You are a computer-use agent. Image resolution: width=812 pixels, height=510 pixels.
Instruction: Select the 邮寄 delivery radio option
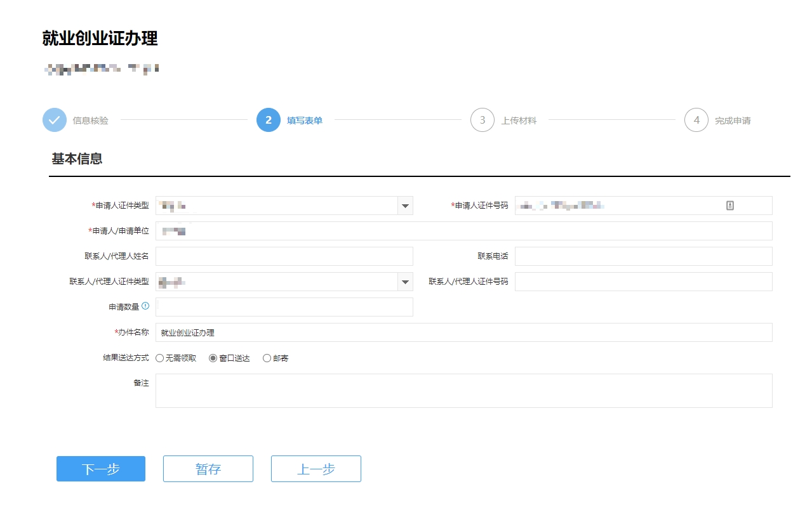pos(267,358)
